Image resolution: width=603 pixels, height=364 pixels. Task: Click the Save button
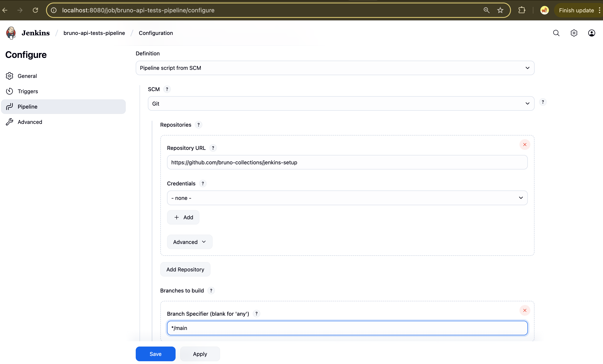(x=155, y=354)
